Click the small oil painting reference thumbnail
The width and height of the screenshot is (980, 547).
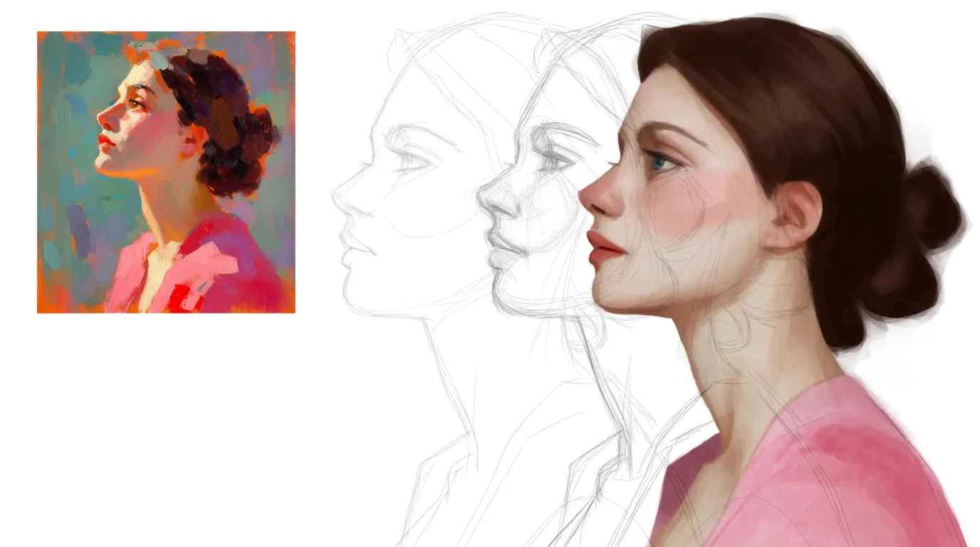pyautogui.click(x=166, y=172)
